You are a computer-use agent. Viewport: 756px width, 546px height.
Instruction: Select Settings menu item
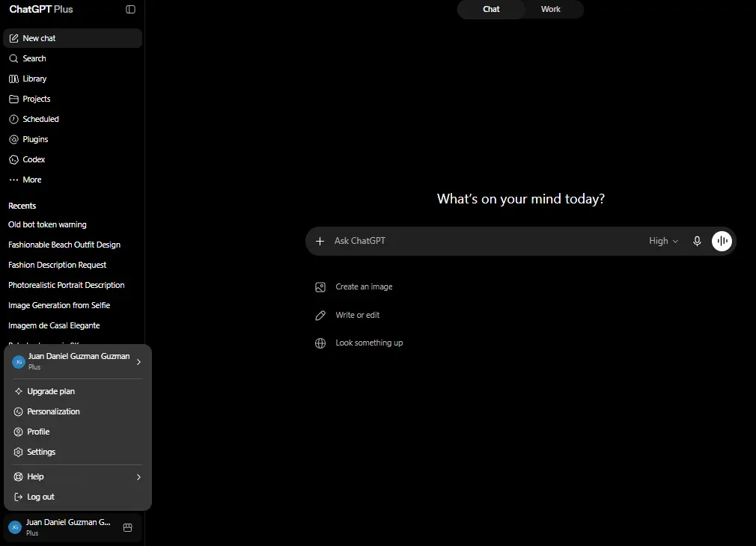click(78, 452)
